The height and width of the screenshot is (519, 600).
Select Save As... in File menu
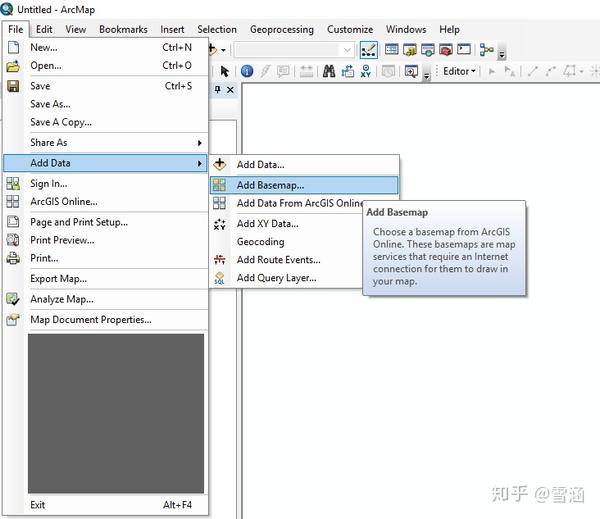[x=106, y=104]
